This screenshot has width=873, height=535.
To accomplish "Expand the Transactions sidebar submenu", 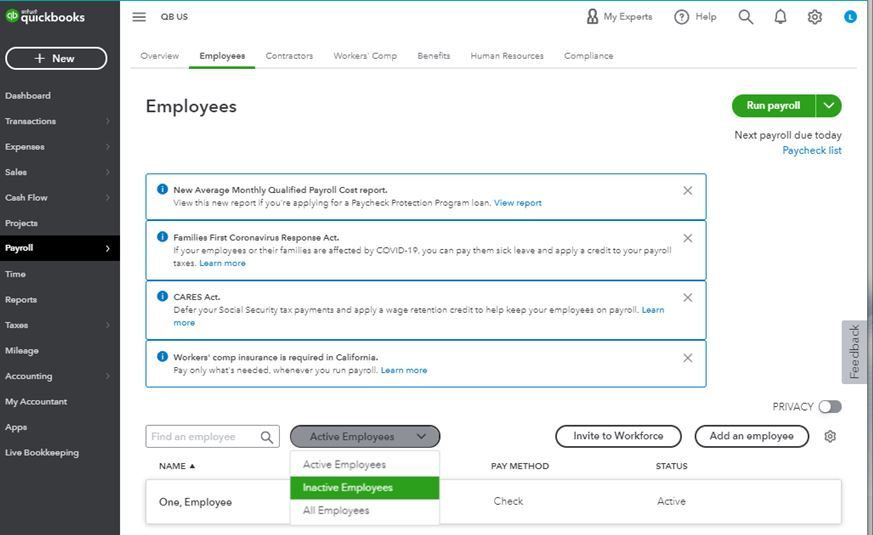I will (x=108, y=121).
